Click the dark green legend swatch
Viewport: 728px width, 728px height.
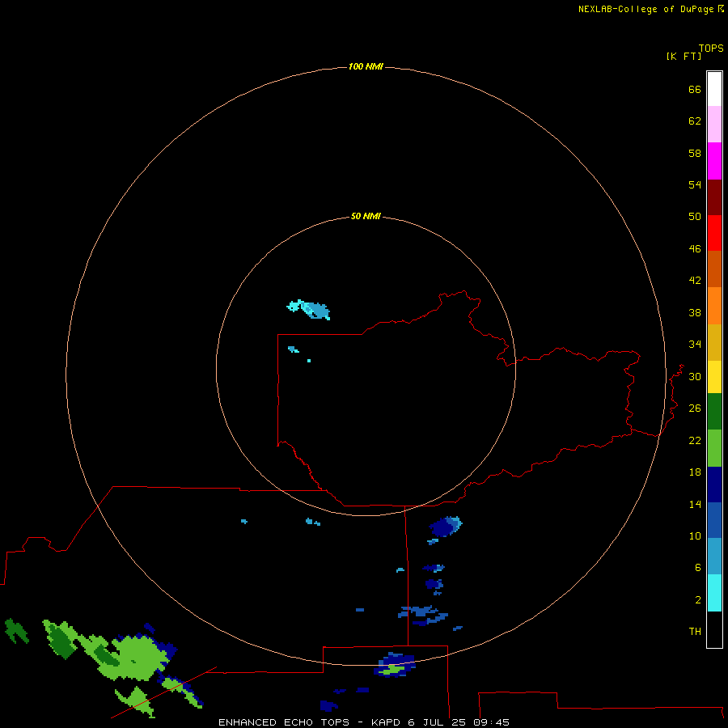[x=714, y=412]
